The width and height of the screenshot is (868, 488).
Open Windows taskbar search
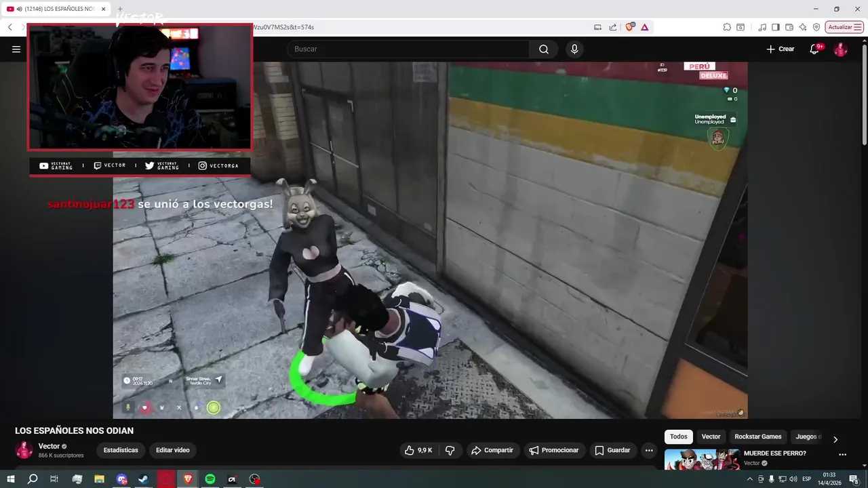[33, 479]
